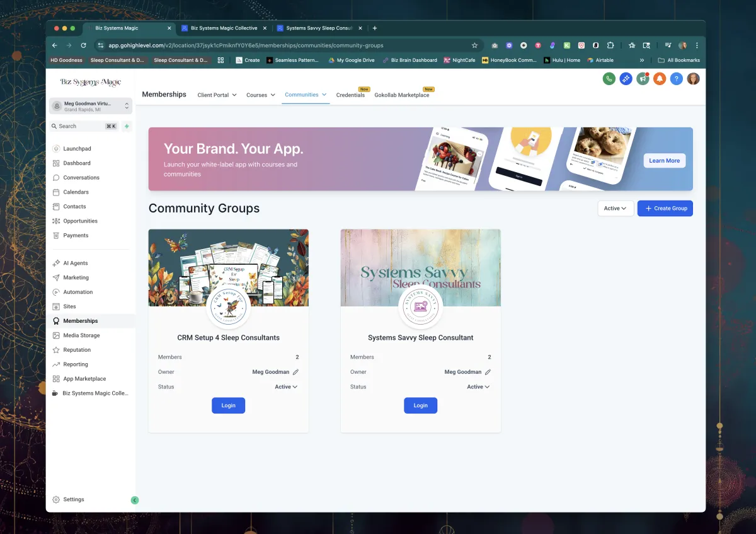Open a new browser tab

click(375, 28)
